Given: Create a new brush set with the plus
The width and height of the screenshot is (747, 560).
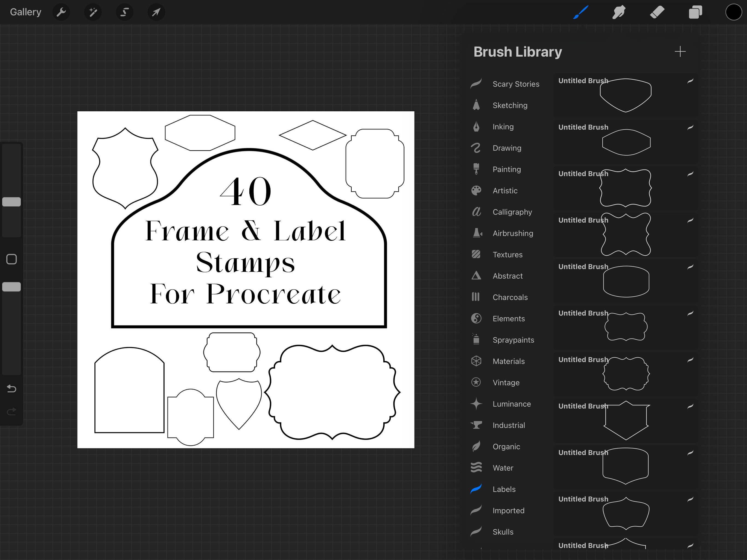Looking at the screenshot, I should click(x=681, y=51).
